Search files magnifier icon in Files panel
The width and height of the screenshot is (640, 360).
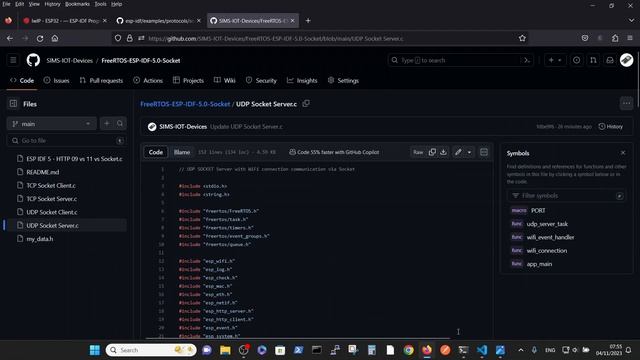[x=120, y=124]
